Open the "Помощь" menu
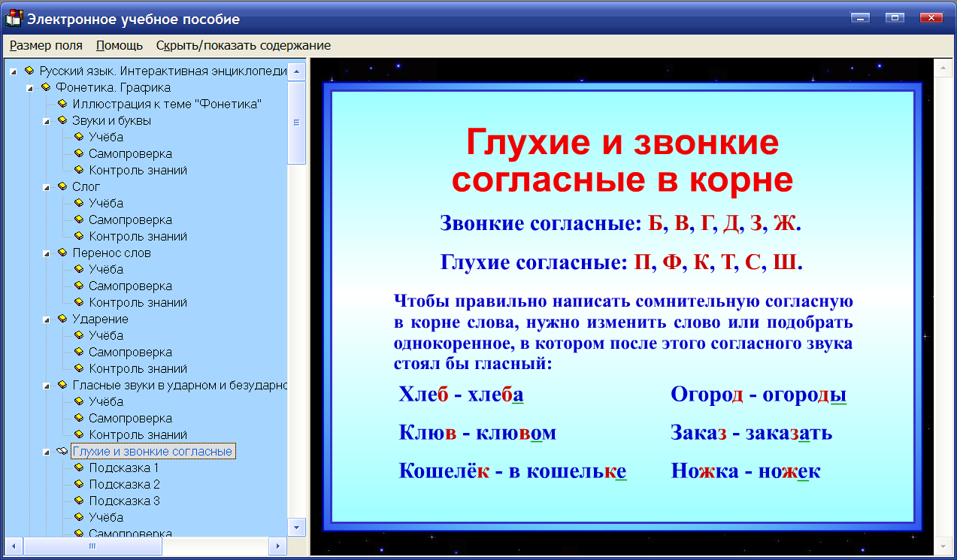The image size is (957, 560). tap(117, 45)
